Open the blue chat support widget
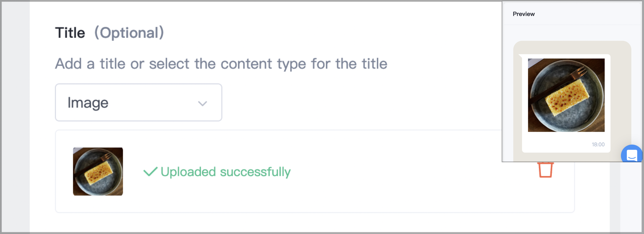The height and width of the screenshot is (234, 644). tap(632, 154)
